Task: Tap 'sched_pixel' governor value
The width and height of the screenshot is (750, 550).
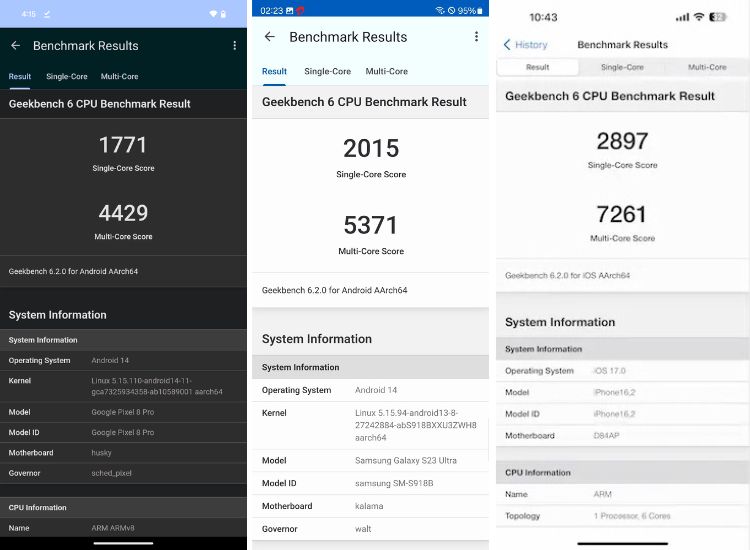Action: pyautogui.click(x=111, y=473)
